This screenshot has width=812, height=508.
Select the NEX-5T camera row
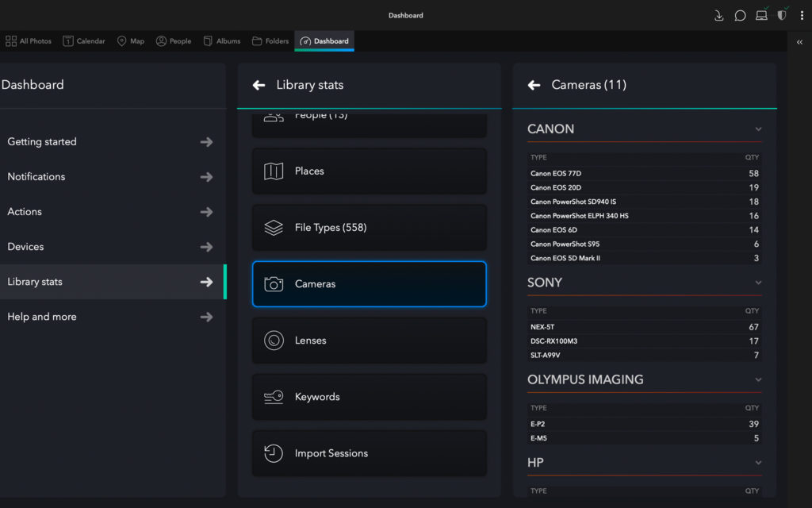coord(644,327)
